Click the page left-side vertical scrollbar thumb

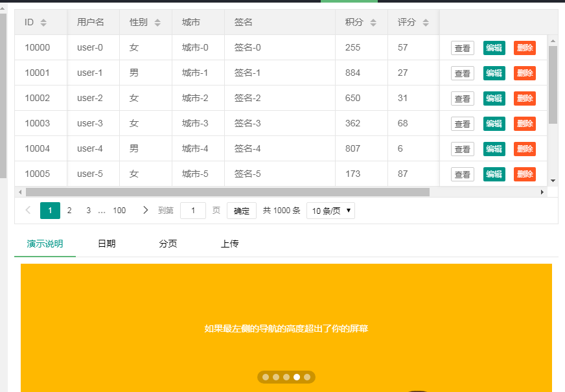coord(3,96)
